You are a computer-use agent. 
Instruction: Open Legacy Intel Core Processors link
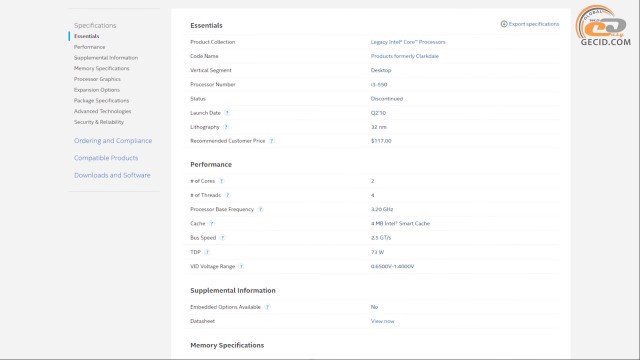(408, 42)
